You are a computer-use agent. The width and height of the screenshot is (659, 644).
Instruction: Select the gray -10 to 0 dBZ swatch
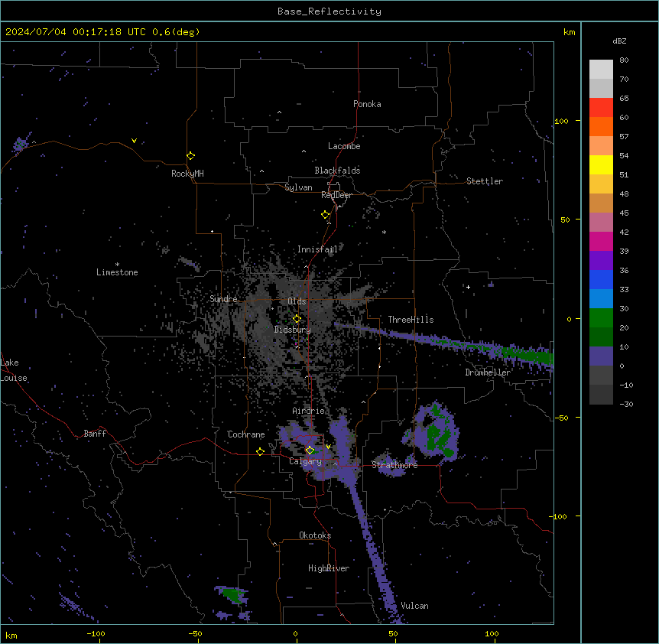tap(601, 376)
